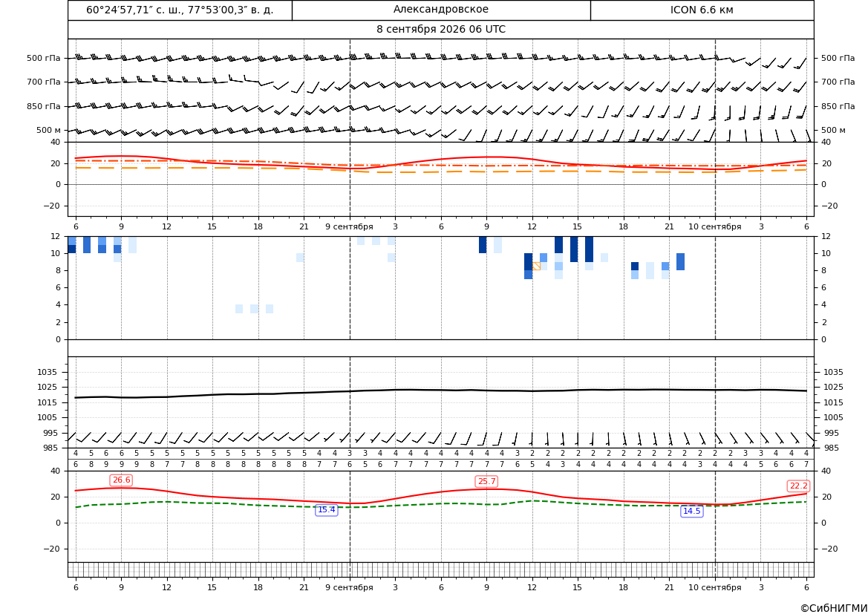Image resolution: width=868 pixels, height=614 pixels.
Task: Click the red "26.6" maximum temperature label
Action: click(x=121, y=480)
